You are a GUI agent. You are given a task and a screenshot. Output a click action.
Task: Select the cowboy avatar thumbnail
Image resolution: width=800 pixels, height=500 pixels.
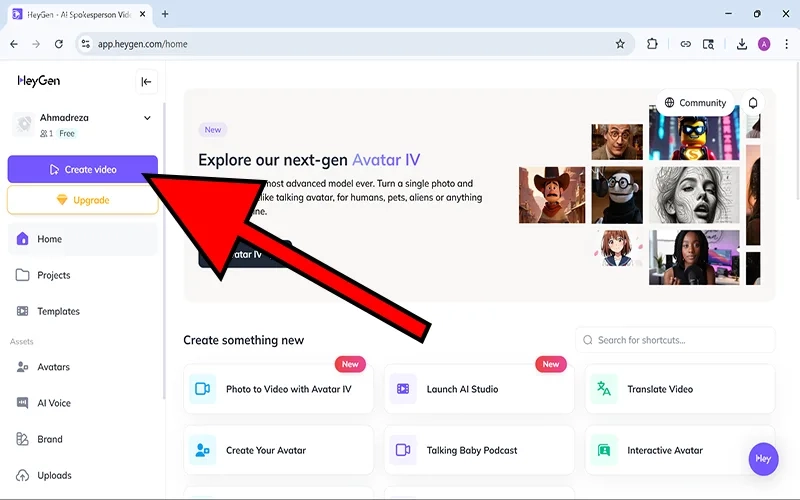click(551, 194)
